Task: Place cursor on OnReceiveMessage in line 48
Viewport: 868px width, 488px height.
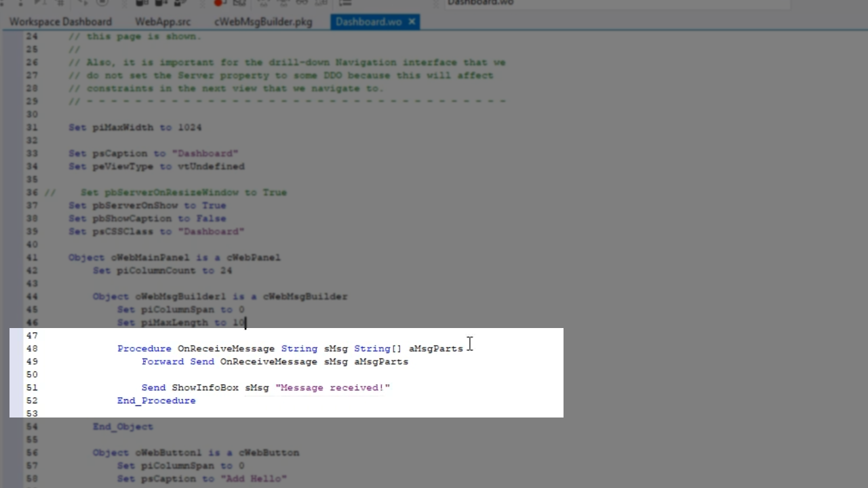Action: [x=226, y=348]
